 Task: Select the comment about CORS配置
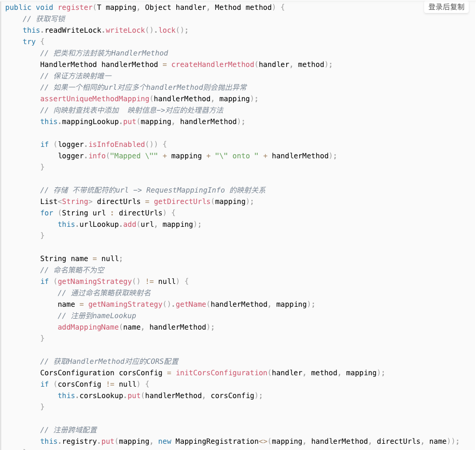tap(109, 362)
